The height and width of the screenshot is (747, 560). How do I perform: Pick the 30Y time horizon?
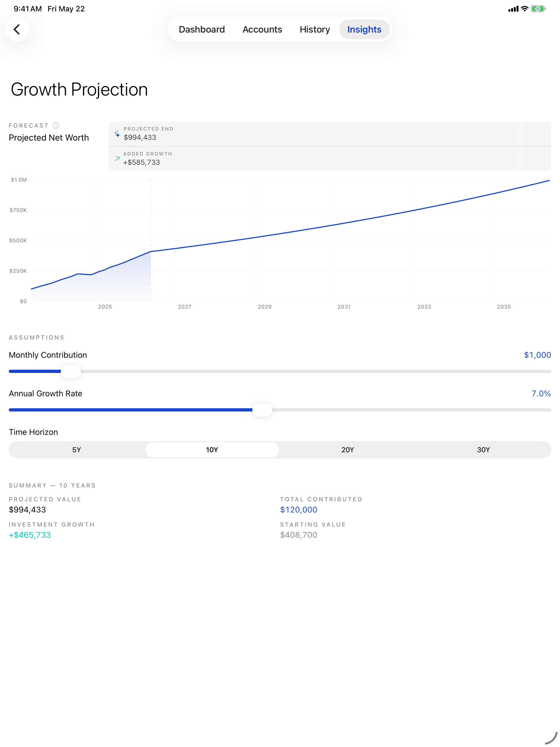(x=483, y=450)
